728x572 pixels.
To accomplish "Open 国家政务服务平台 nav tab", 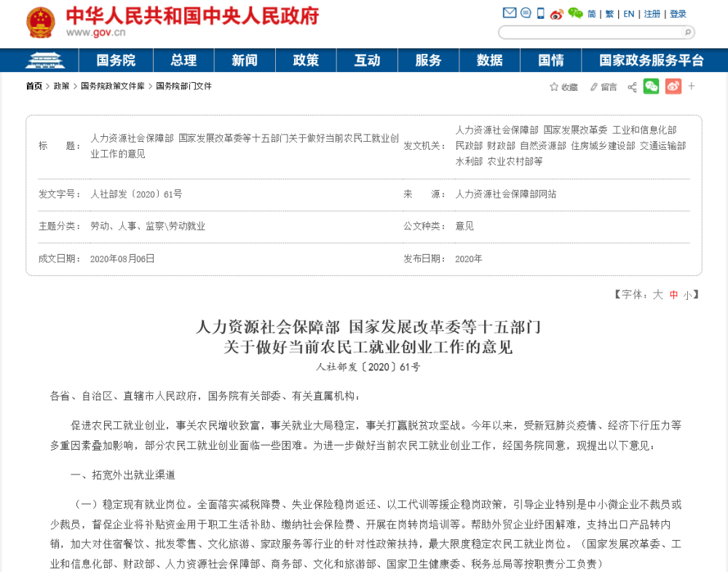I will pyautogui.click(x=652, y=60).
